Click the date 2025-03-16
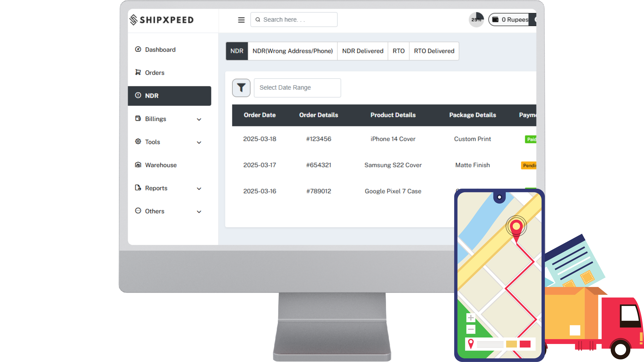The image size is (644, 362). coord(260,191)
